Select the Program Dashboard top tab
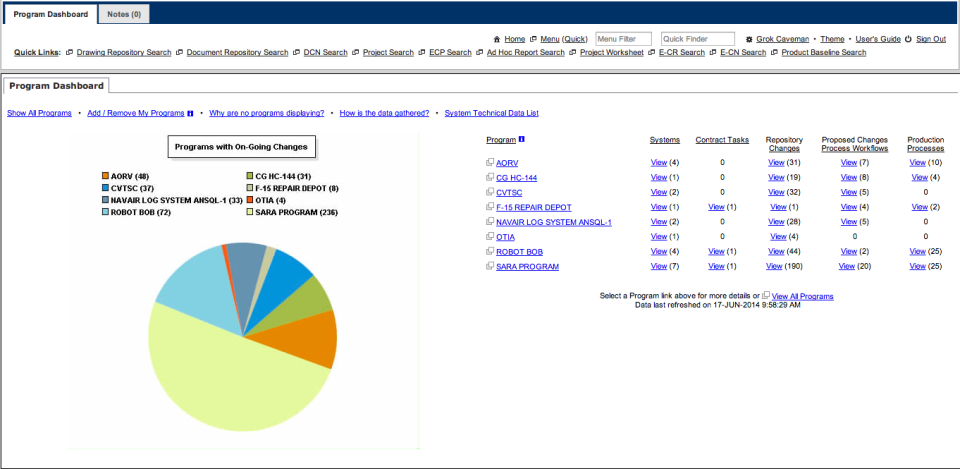The height and width of the screenshot is (469, 960). pyautogui.click(x=51, y=14)
